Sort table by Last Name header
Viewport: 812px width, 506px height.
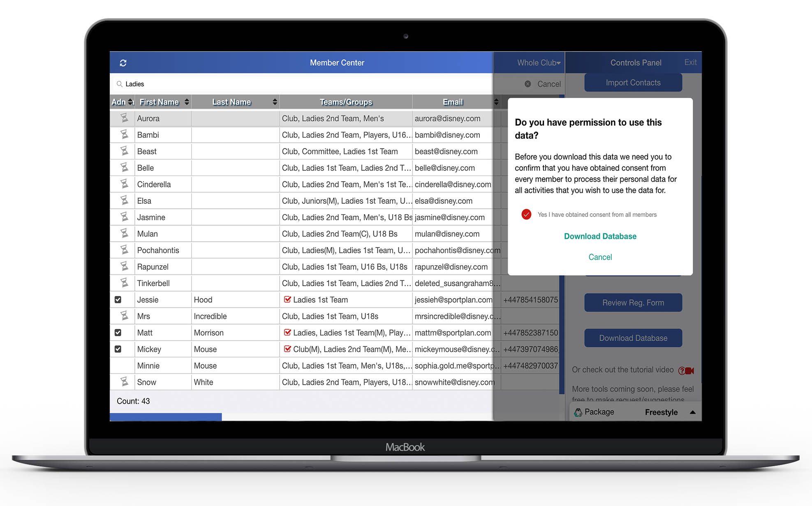231,102
